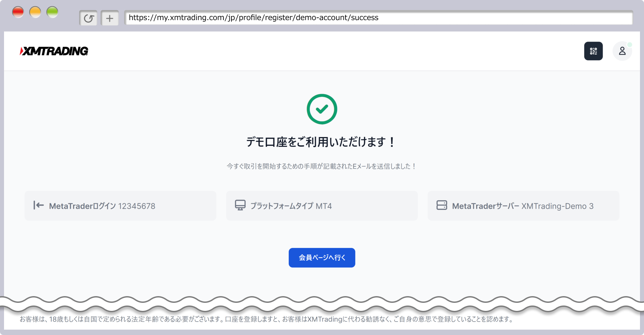Open a new tab with plus button

point(110,18)
